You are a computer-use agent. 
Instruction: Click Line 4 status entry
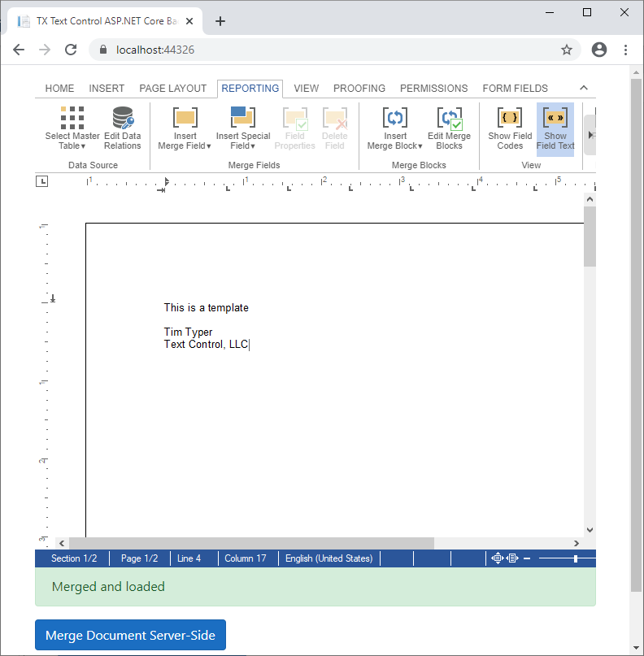189,558
